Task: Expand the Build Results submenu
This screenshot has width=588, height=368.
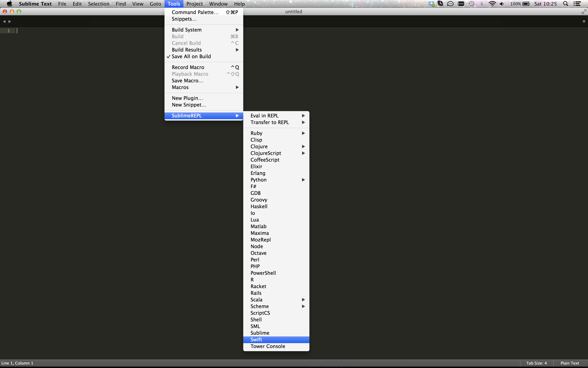Action: pos(204,50)
